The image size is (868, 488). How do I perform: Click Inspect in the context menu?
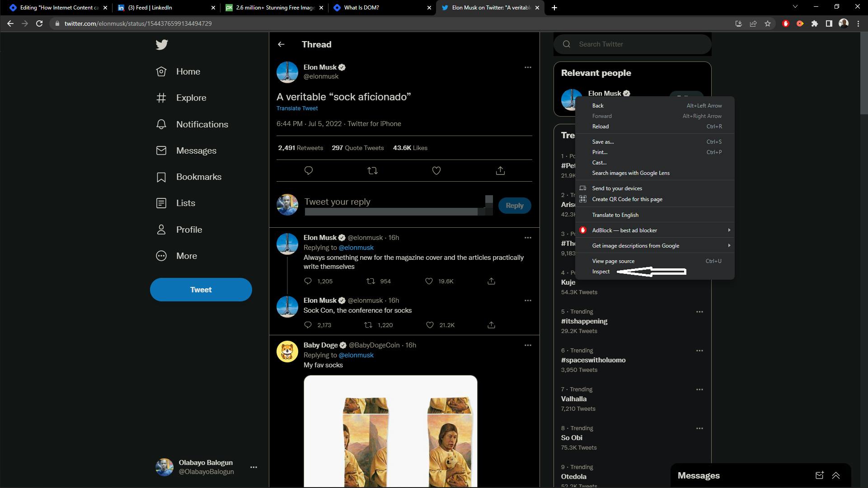coord(601,271)
